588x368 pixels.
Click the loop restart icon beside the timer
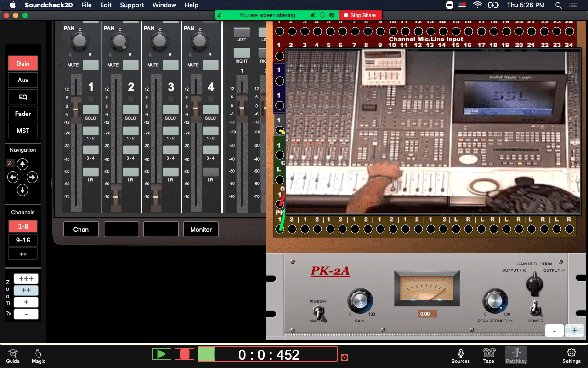point(344,357)
